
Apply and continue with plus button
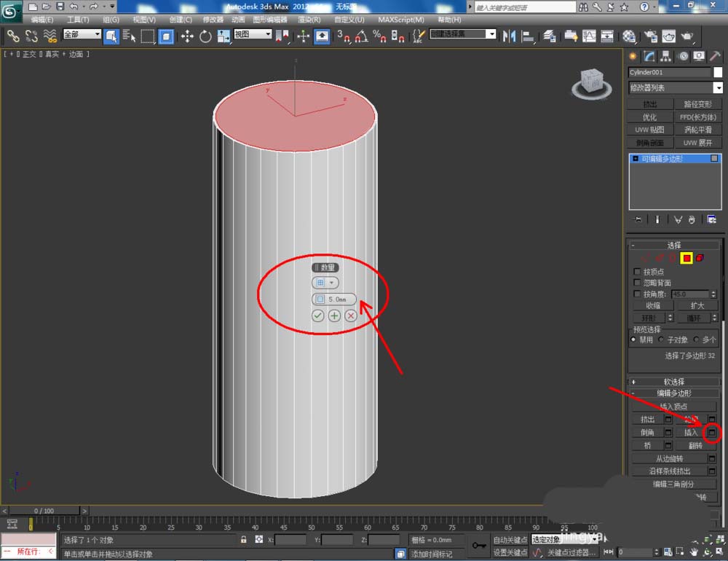pos(334,315)
